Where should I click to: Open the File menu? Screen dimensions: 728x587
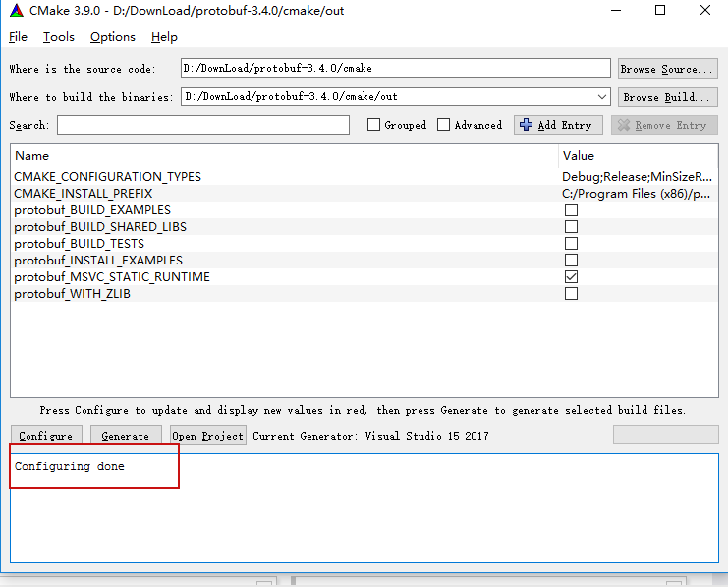pyautogui.click(x=18, y=37)
